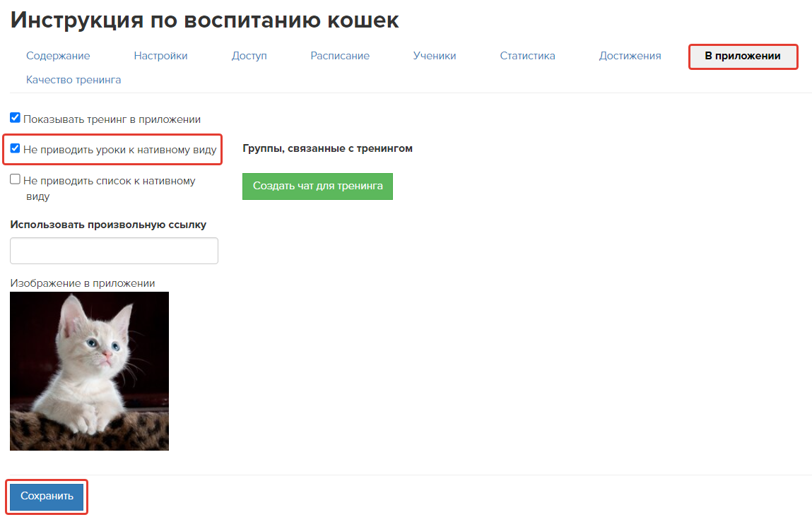This screenshot has width=812, height=522.
Task: Click the Изображение в приложении label
Action: [82, 283]
